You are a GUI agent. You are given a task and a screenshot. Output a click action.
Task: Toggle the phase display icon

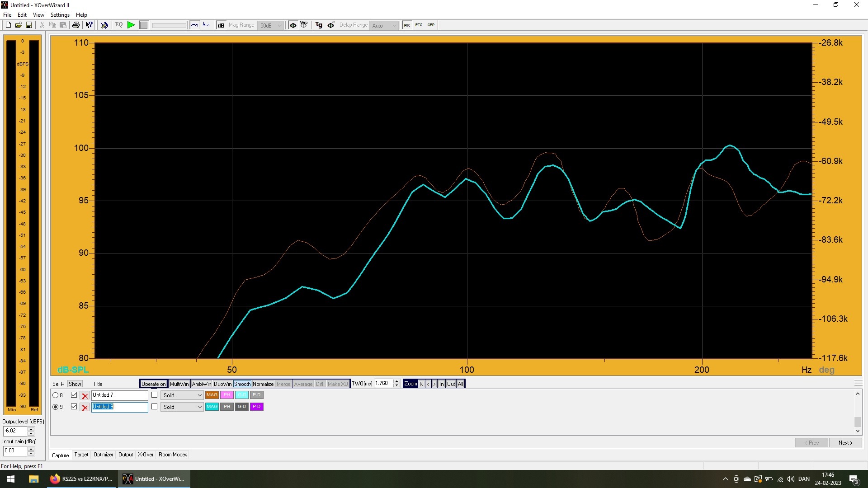[293, 25]
